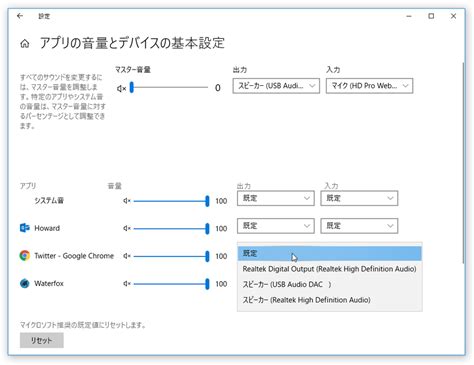Adjust the マスター音量 slider
474x365 pixels.
tap(169, 88)
